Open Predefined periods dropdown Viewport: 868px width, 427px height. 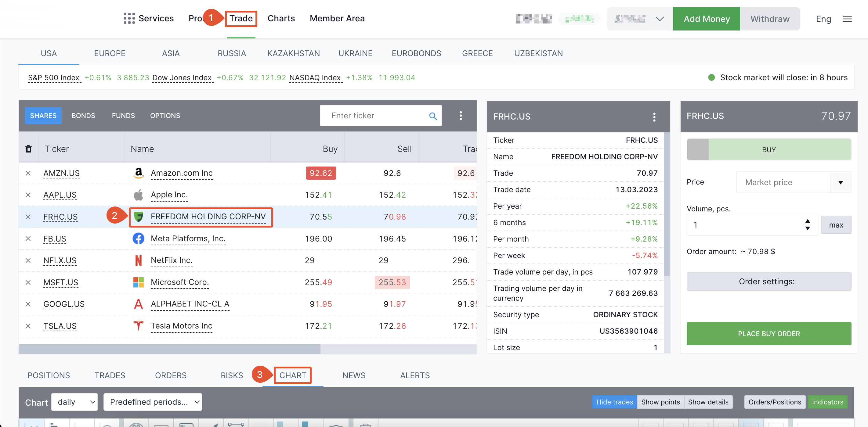pyautogui.click(x=153, y=402)
